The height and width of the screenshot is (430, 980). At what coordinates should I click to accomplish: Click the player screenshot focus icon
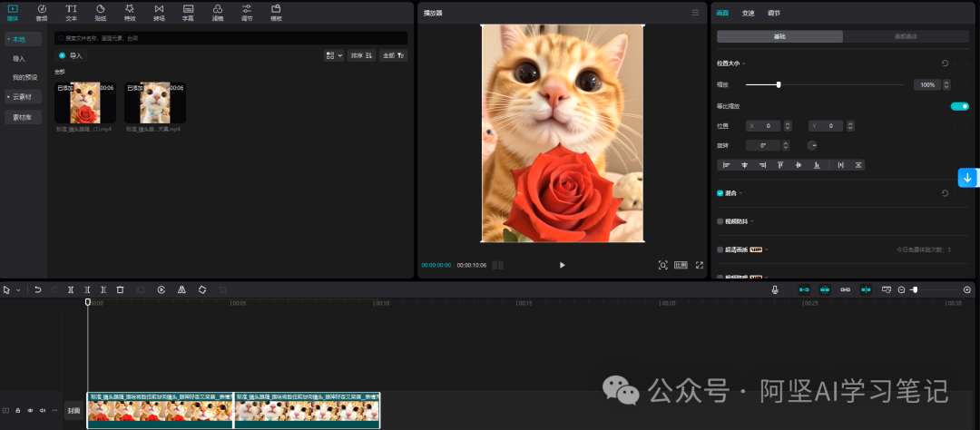point(663,265)
